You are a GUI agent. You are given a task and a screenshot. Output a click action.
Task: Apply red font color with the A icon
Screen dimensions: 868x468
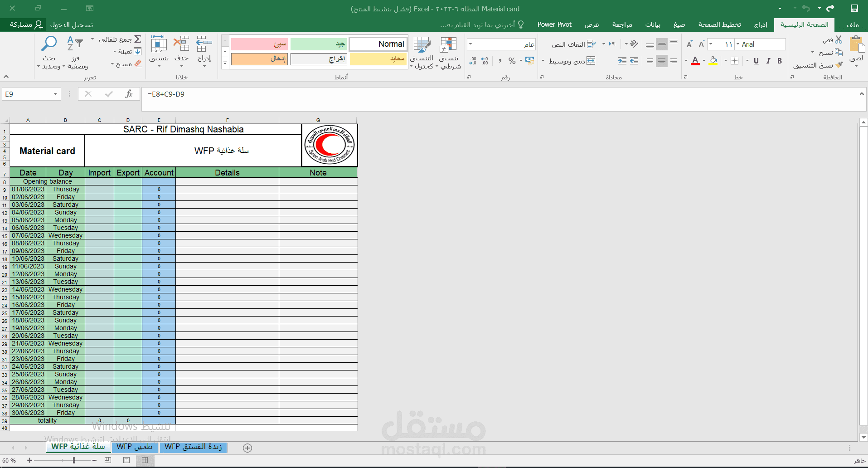point(695,61)
